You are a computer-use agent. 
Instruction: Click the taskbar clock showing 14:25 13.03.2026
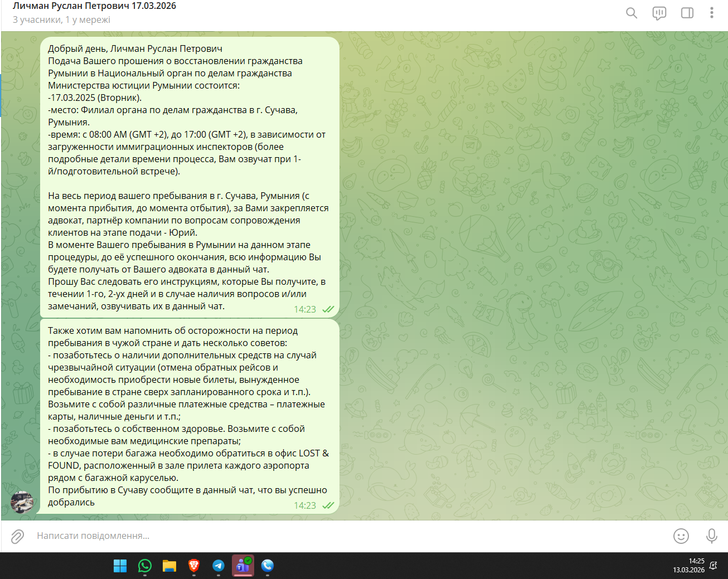(x=688, y=566)
